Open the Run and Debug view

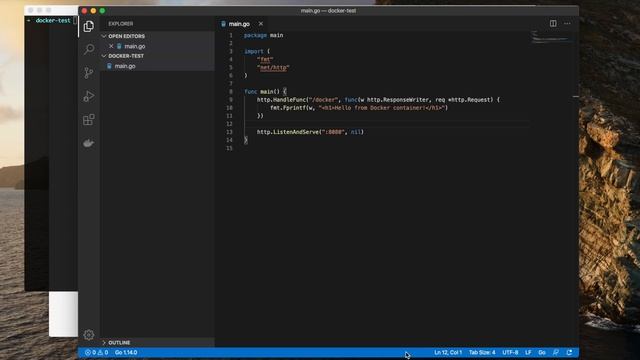(x=89, y=96)
